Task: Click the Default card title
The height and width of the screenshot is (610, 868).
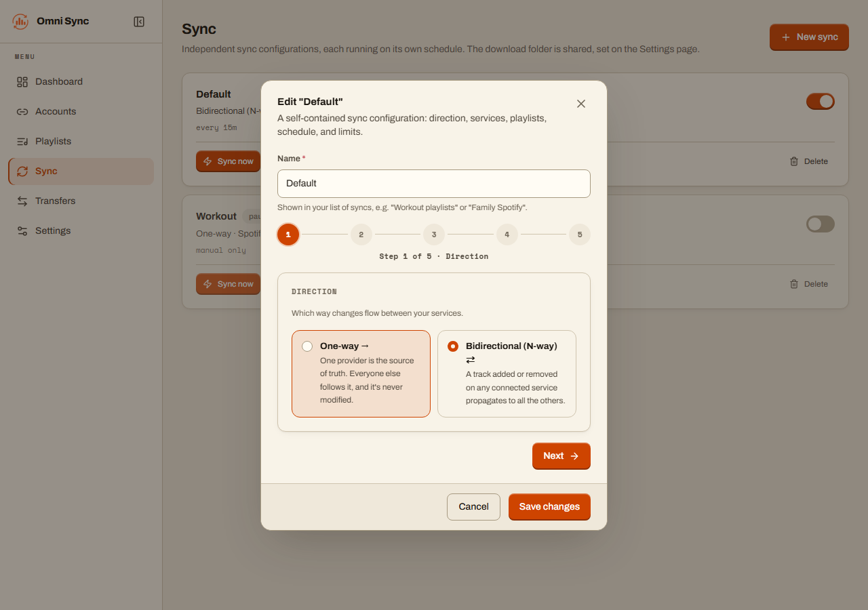Action: pyautogui.click(x=214, y=94)
